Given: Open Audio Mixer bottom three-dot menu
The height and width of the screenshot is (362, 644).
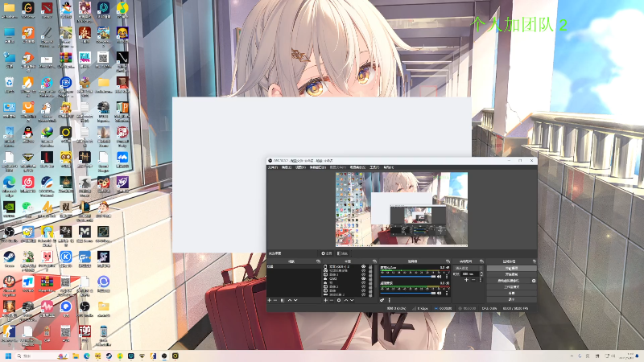Looking at the screenshot, I should coord(390,300).
